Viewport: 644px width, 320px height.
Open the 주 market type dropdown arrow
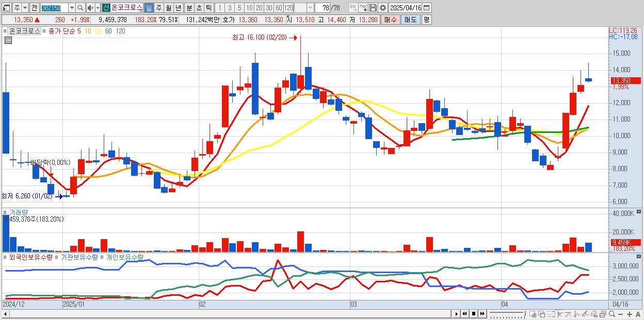coord(25,8)
